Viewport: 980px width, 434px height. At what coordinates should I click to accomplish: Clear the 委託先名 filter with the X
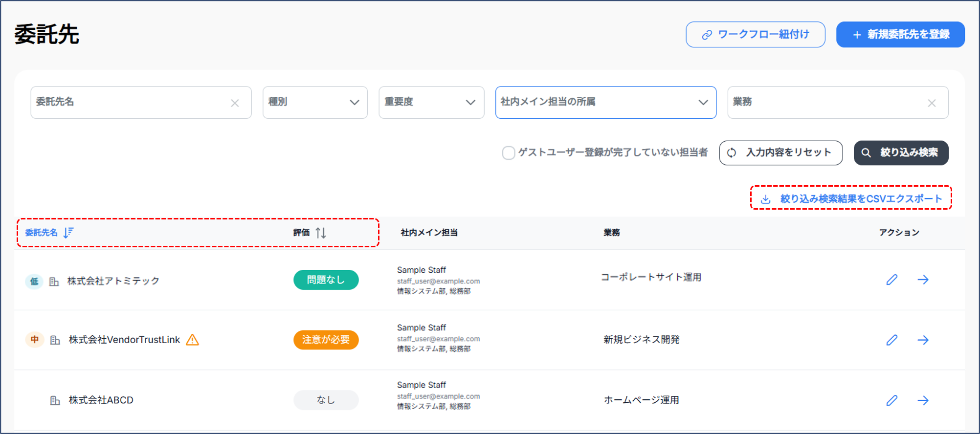235,103
